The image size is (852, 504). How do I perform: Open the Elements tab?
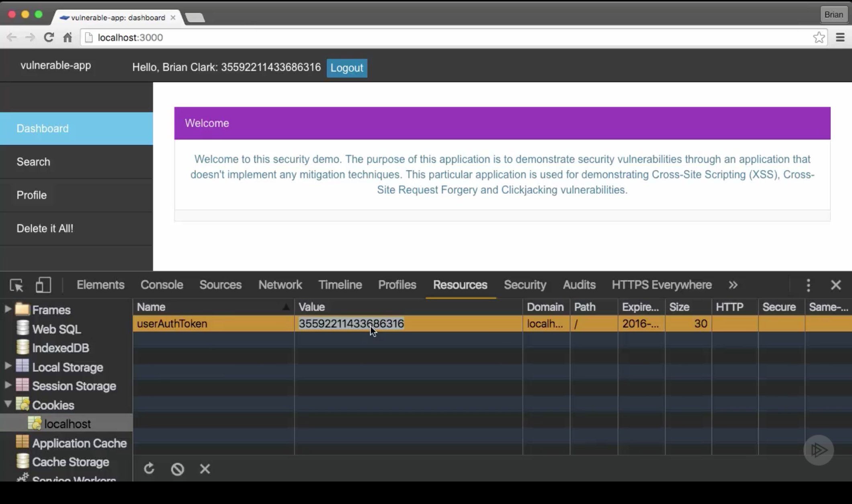pyautogui.click(x=100, y=285)
